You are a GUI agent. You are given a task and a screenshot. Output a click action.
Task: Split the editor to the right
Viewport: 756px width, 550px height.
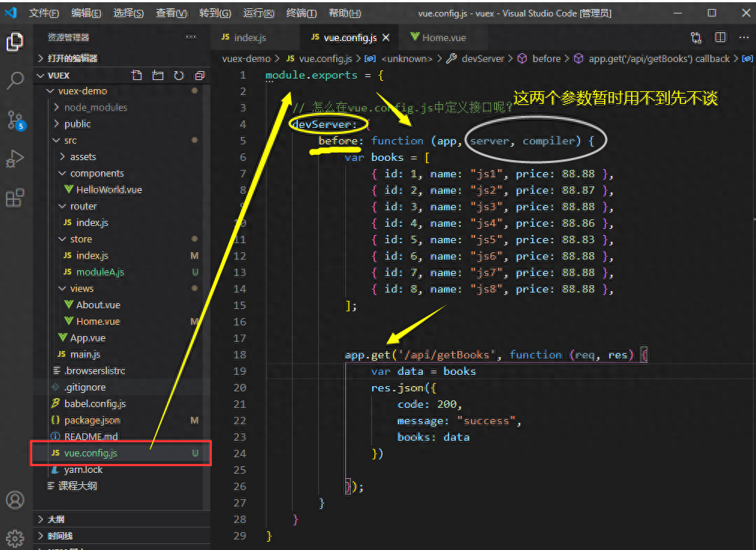(x=720, y=37)
